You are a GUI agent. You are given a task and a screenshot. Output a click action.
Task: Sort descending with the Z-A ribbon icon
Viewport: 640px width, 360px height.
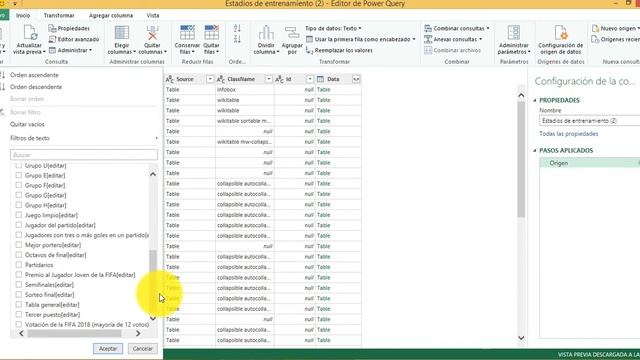tap(237, 40)
